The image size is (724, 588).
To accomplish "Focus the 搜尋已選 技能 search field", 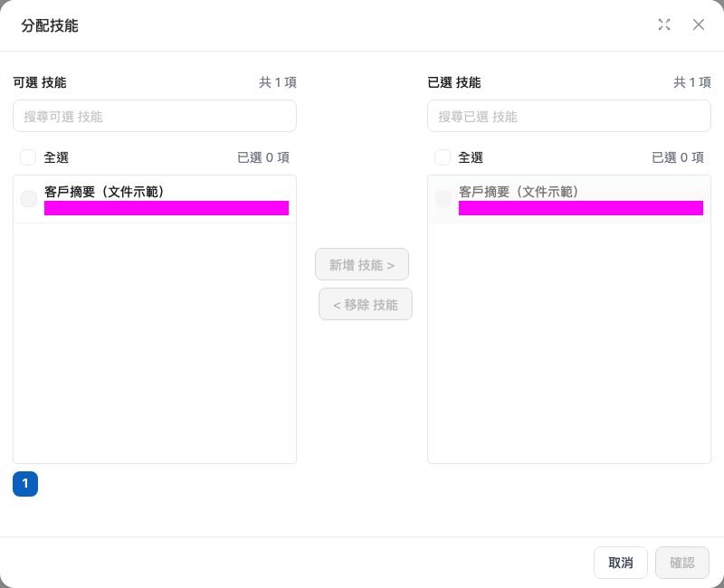I will pyautogui.click(x=569, y=117).
